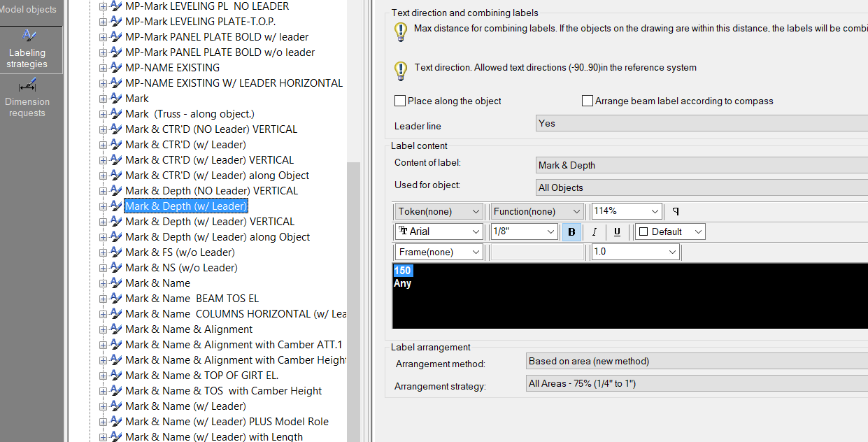Image resolution: width=868 pixels, height=442 pixels.
Task: Toggle Bold text formatting button
Action: coord(571,231)
